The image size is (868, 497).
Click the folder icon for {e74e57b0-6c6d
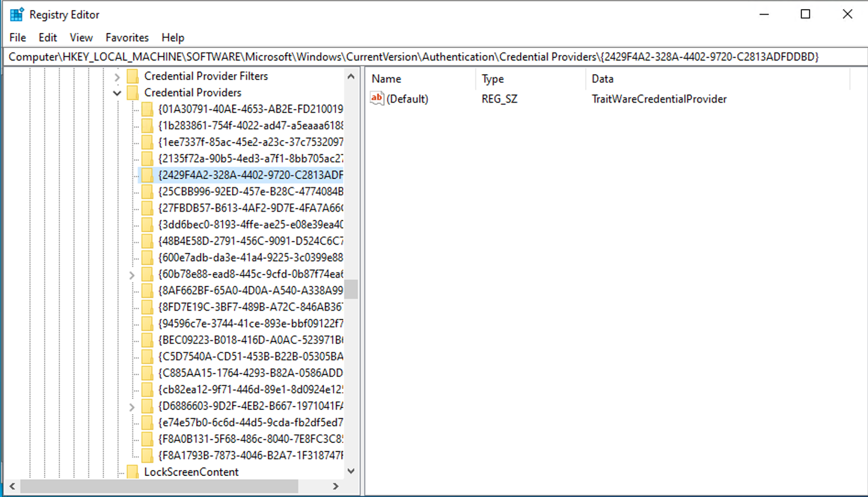click(147, 423)
